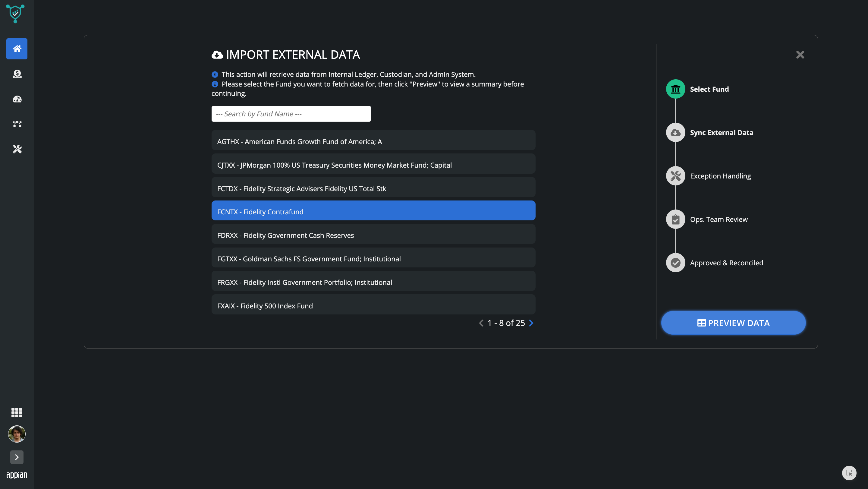Open the tools wrench icon in sidebar
Viewport: 868px width, 489px height.
(17, 149)
